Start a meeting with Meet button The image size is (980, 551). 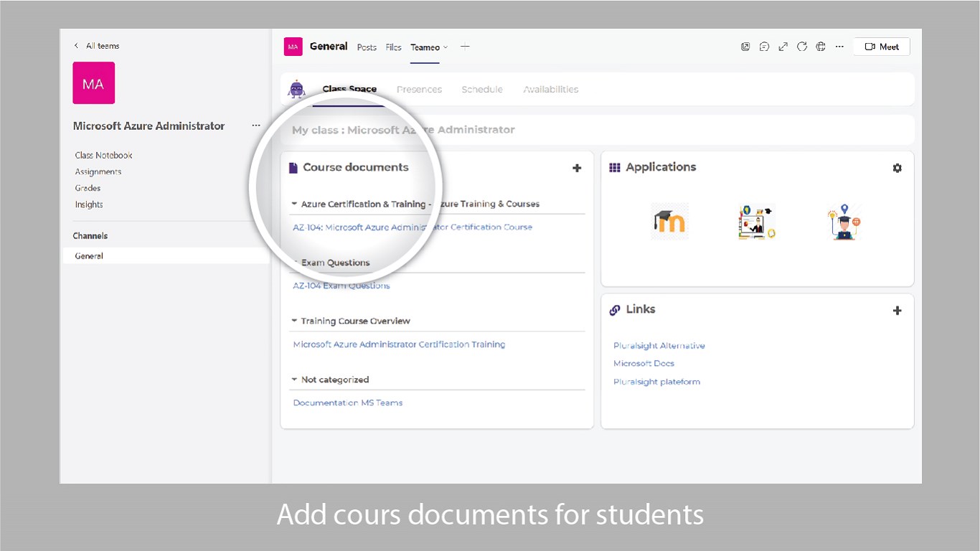tap(882, 47)
